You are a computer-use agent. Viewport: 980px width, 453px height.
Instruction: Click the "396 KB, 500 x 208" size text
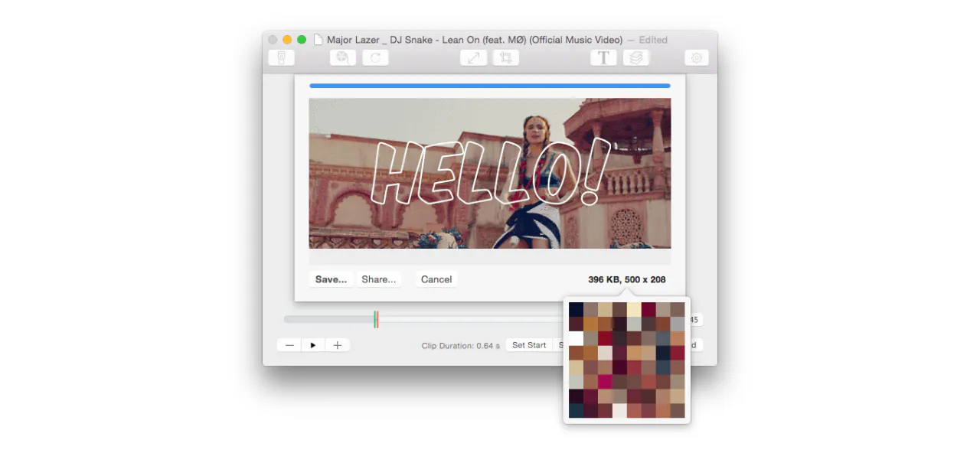tap(627, 279)
